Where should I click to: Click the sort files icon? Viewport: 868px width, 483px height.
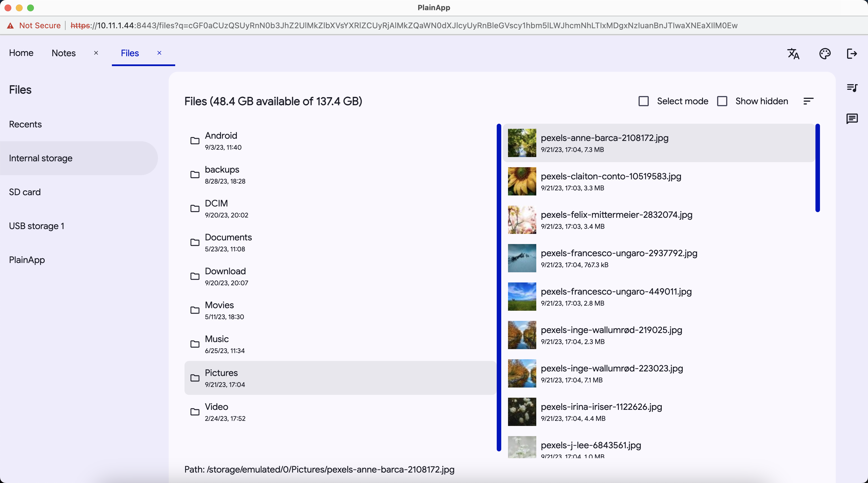coord(808,101)
